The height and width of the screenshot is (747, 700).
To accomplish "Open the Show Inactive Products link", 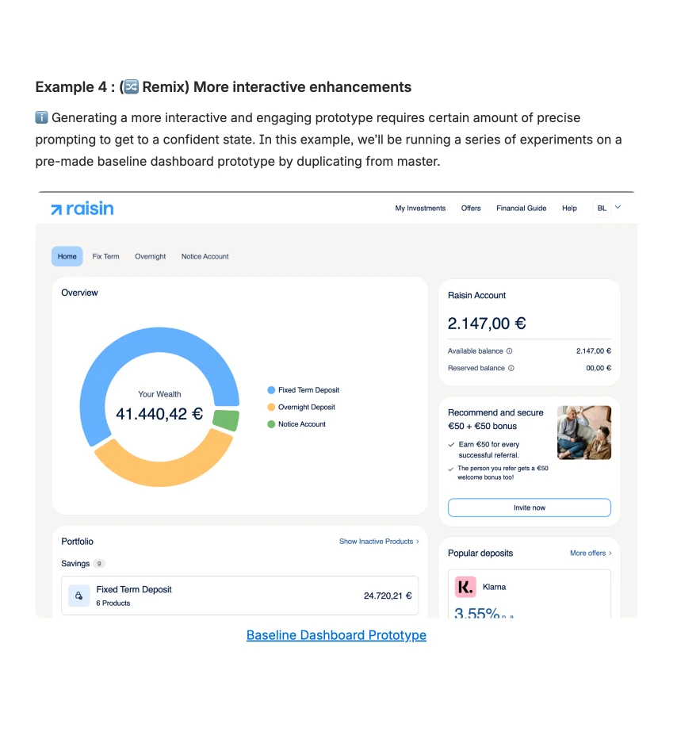I will pos(376,542).
